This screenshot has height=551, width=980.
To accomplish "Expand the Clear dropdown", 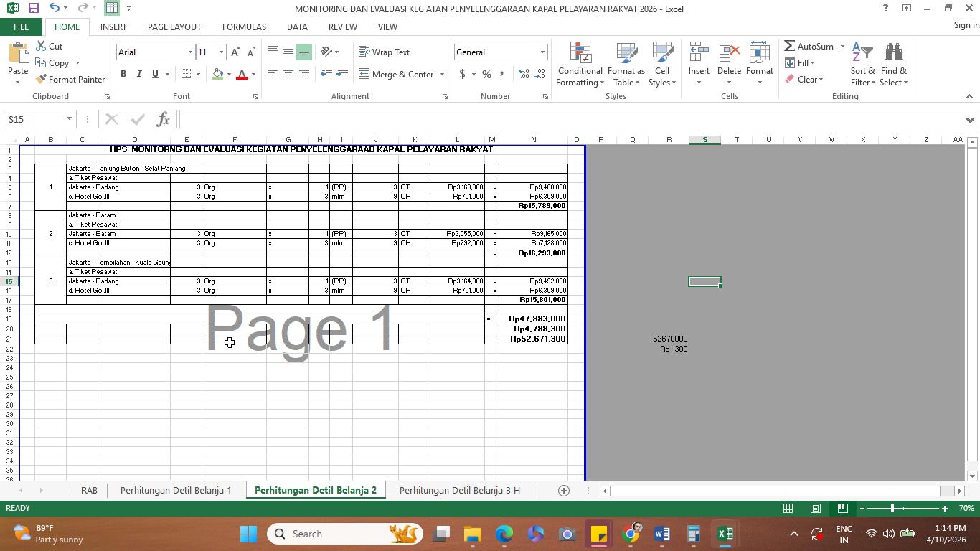I will [821, 80].
